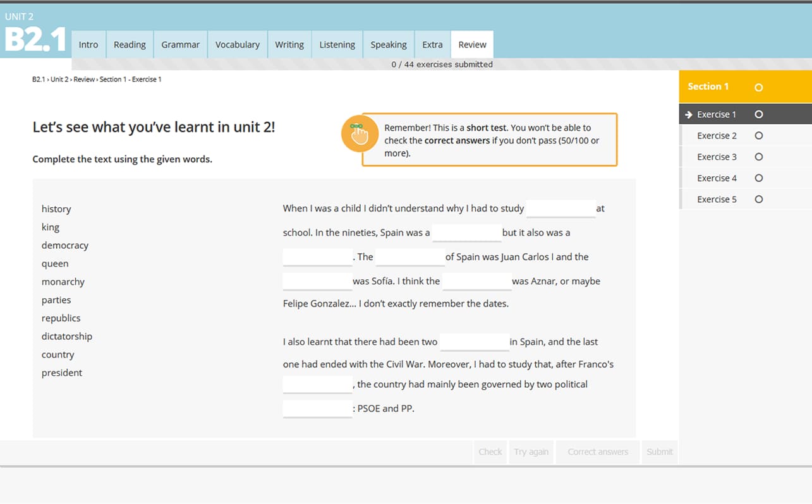Pick the word 'dictatorship' from the list
Image resolution: width=812 pixels, height=504 pixels.
pos(67,337)
